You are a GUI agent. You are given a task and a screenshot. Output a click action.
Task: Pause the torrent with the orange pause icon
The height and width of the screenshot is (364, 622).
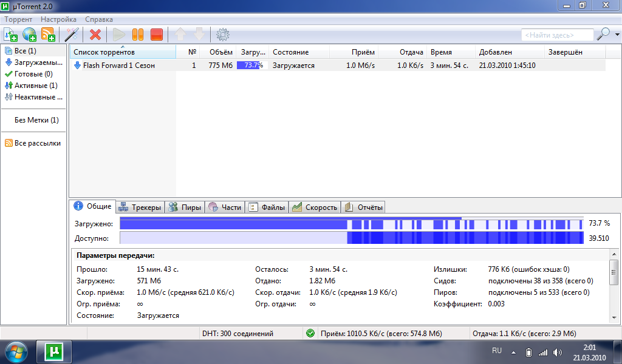[138, 35]
